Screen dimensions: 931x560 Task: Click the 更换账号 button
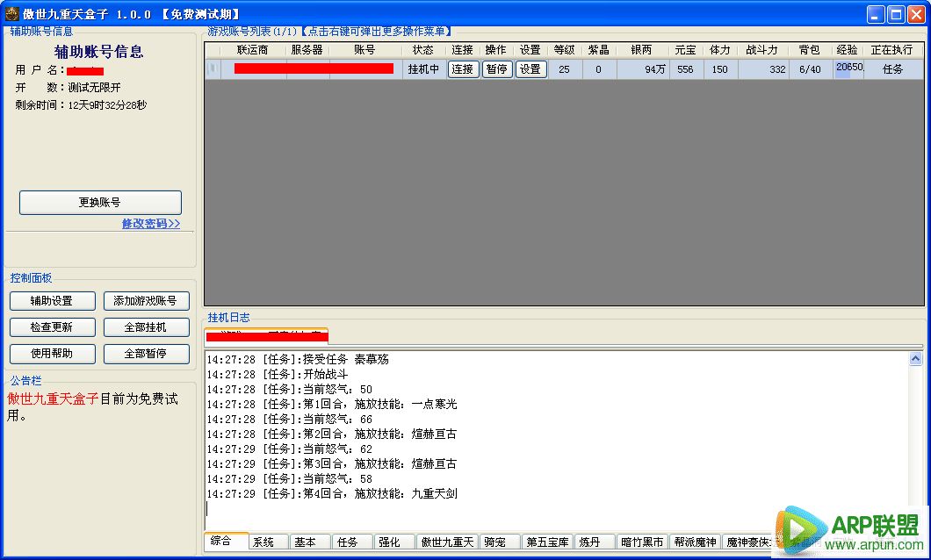click(100, 202)
